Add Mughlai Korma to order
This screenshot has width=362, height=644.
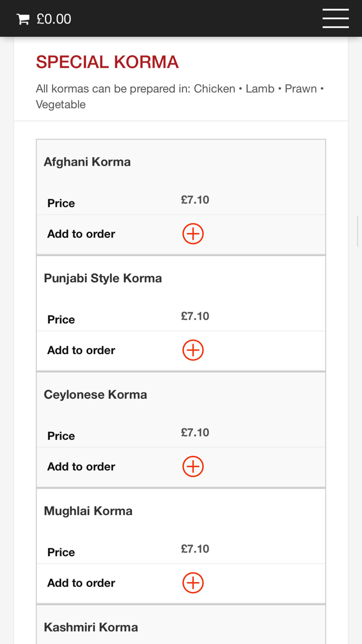193,582
